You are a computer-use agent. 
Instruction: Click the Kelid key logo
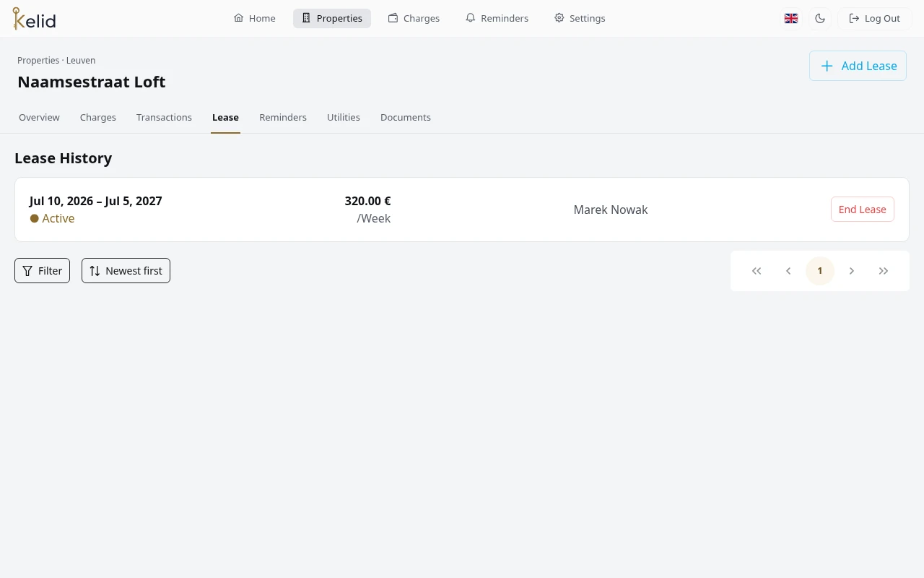pyautogui.click(x=34, y=18)
